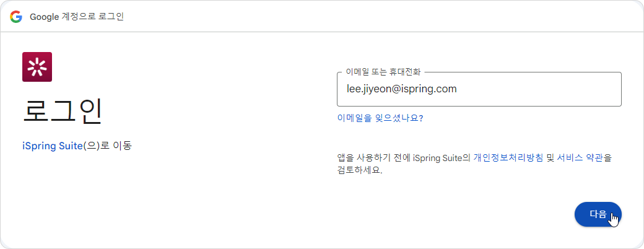Click the 앱을 사용하기 전에 text
Image resolution: width=644 pixels, height=249 pixels.
pyautogui.click(x=369, y=158)
